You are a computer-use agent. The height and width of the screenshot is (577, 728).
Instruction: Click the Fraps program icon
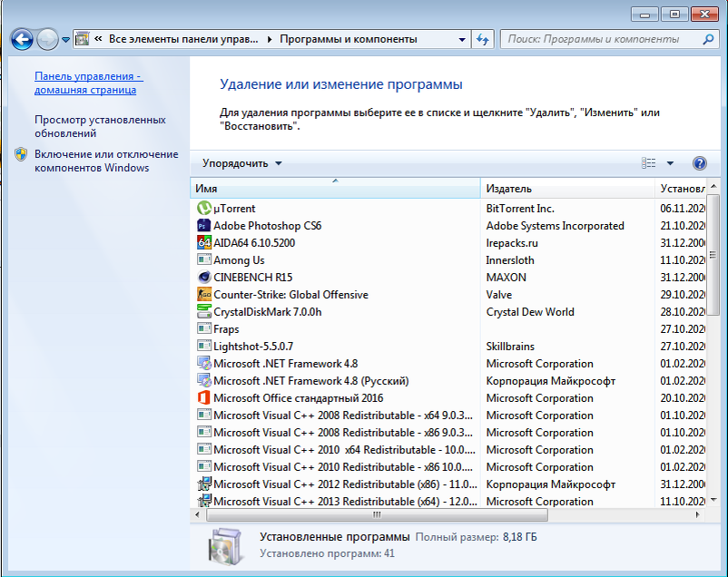tap(204, 328)
